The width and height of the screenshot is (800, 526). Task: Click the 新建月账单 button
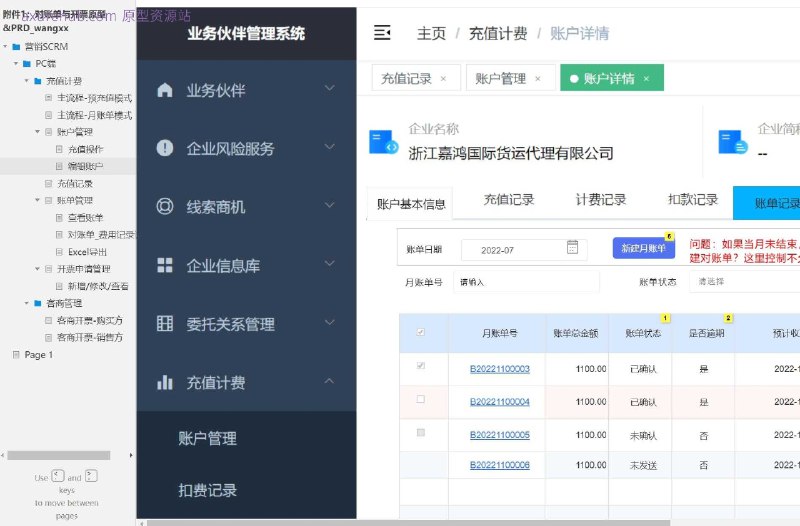coord(643,248)
